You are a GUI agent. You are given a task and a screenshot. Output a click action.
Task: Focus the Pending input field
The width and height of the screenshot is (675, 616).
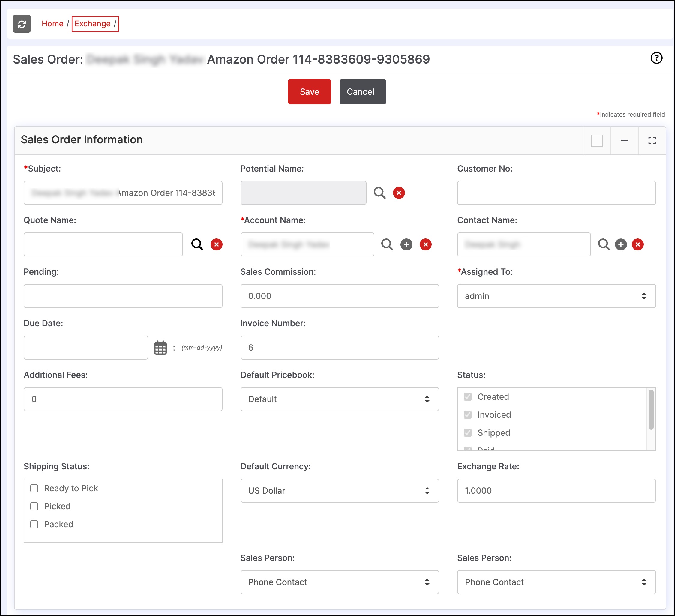[x=123, y=296]
